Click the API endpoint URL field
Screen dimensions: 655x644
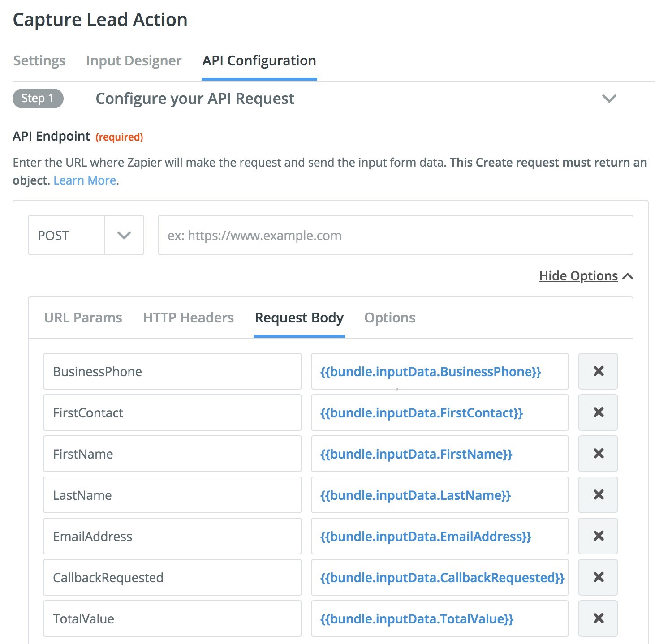tap(395, 236)
